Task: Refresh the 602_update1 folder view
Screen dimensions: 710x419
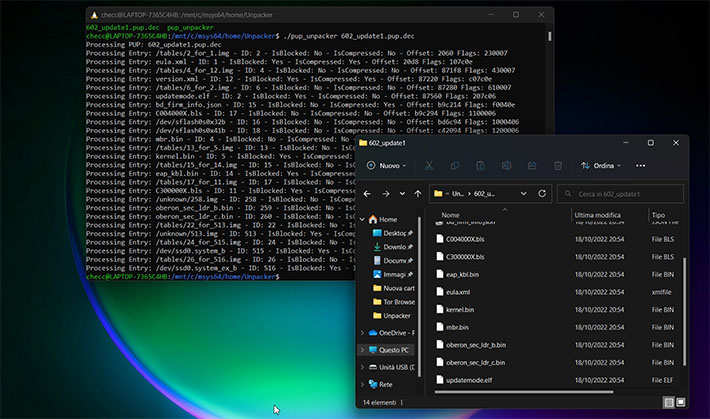Action: pos(542,194)
